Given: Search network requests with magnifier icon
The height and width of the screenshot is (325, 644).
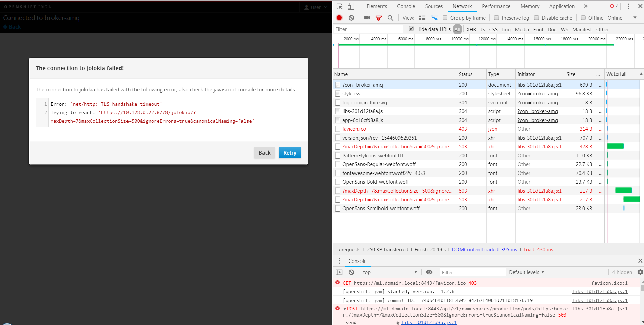Looking at the screenshot, I should (x=390, y=18).
